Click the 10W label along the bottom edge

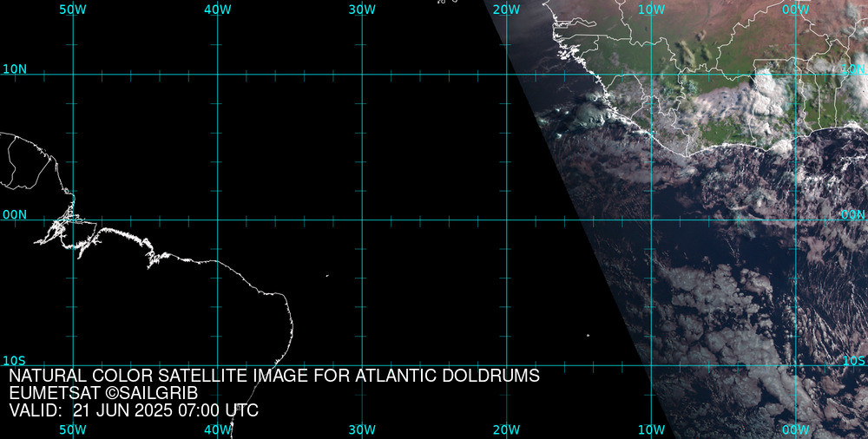652,429
